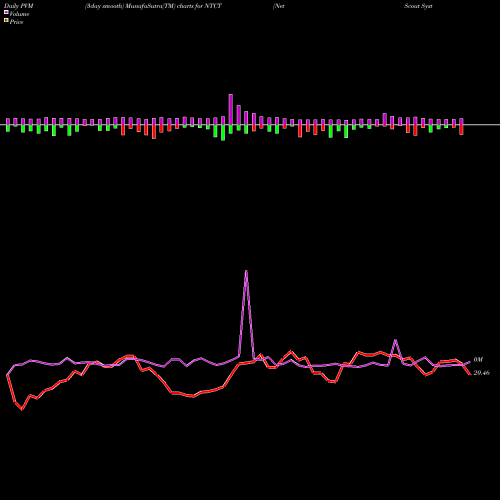Click the 'Price' legend label
This screenshot has height=500, width=500.
16,22
